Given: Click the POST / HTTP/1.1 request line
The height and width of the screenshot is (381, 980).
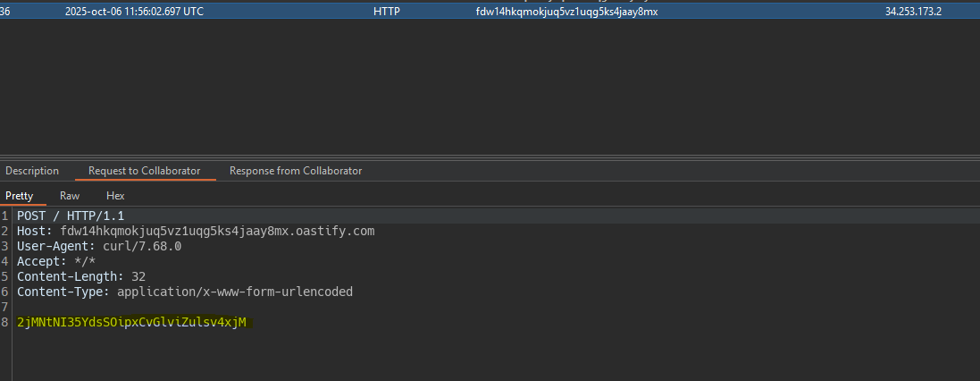Looking at the screenshot, I should pos(71,216).
